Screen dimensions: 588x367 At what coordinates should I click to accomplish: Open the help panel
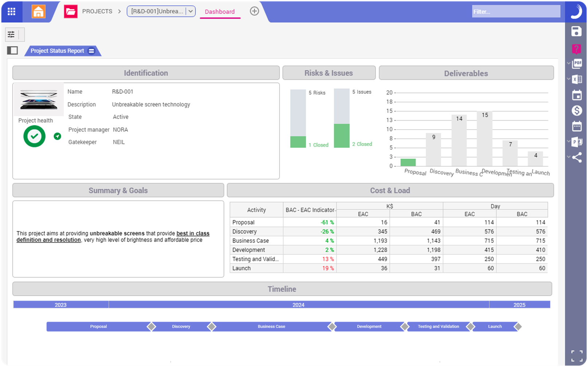coord(576,48)
